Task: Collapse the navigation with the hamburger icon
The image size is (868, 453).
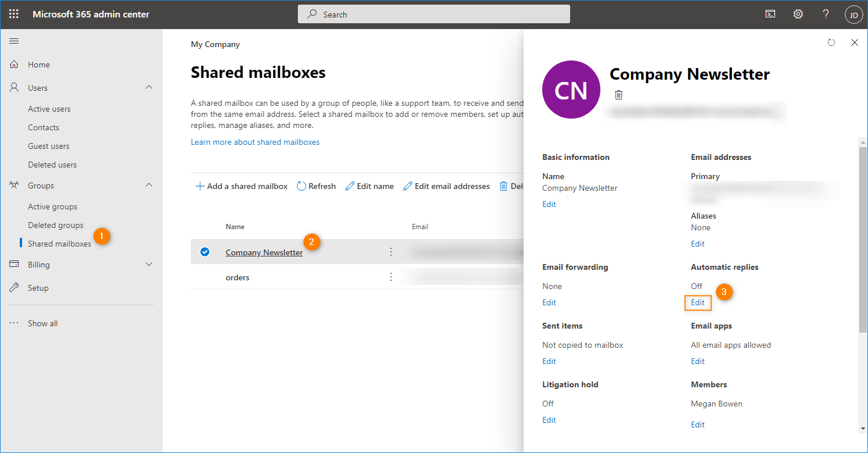Action: tap(14, 41)
